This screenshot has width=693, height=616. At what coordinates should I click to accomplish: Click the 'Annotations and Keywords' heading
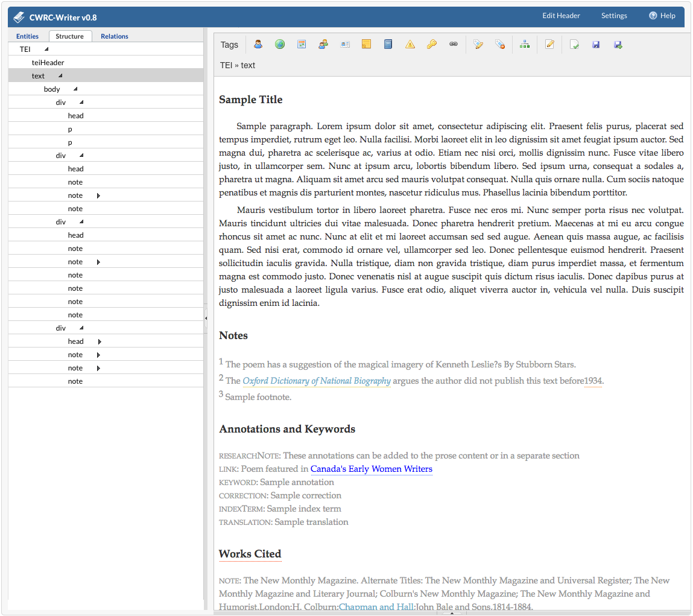pyautogui.click(x=287, y=429)
